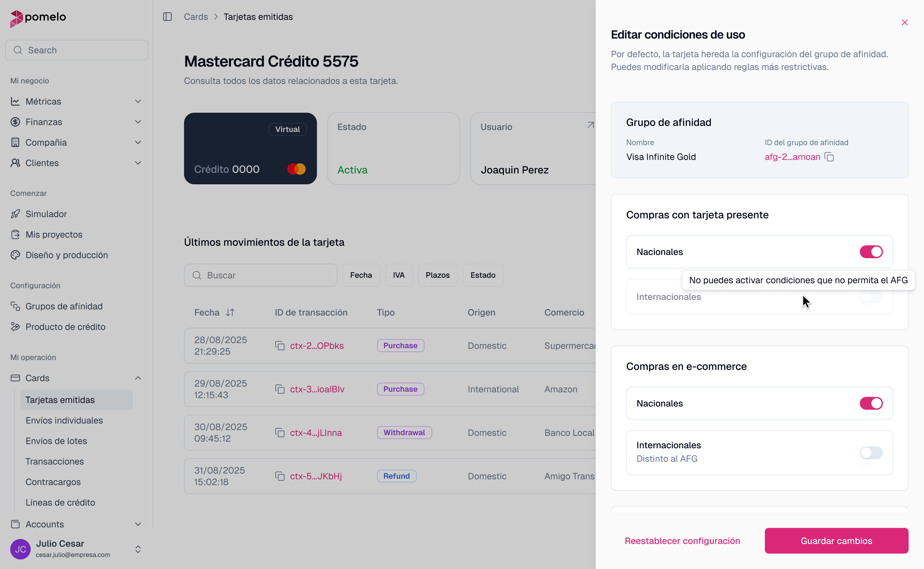Click the Accounts wallet icon

pos(15,524)
